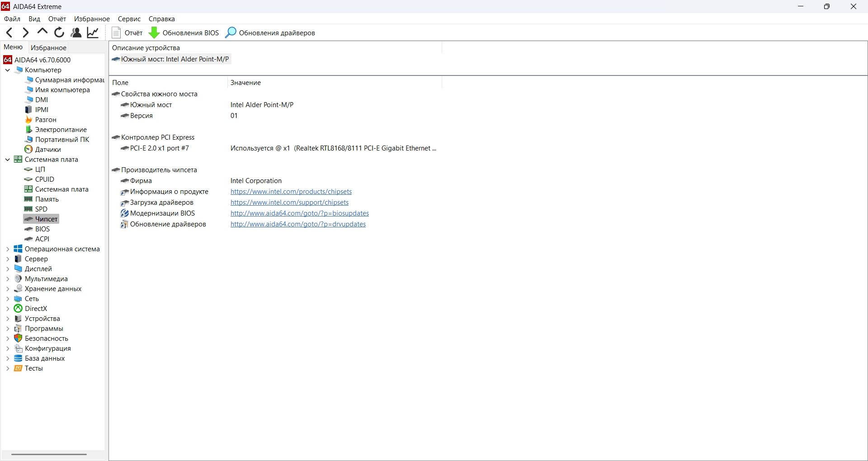The height and width of the screenshot is (461, 868).
Task: Select Имя компьютера in tree
Action: click(57, 90)
